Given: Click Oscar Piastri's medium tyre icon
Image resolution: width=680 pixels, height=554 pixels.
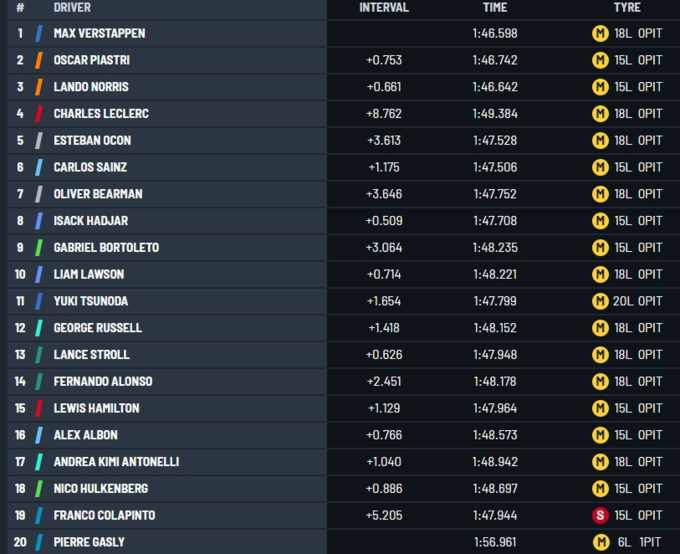Looking at the screenshot, I should [x=600, y=60].
